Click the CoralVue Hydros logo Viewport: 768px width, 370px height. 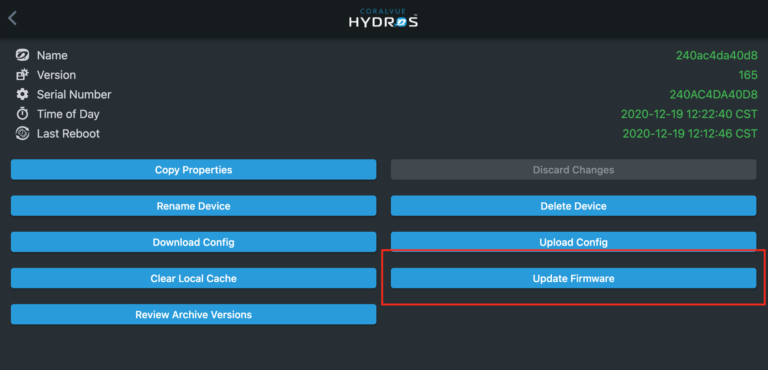coord(384,18)
